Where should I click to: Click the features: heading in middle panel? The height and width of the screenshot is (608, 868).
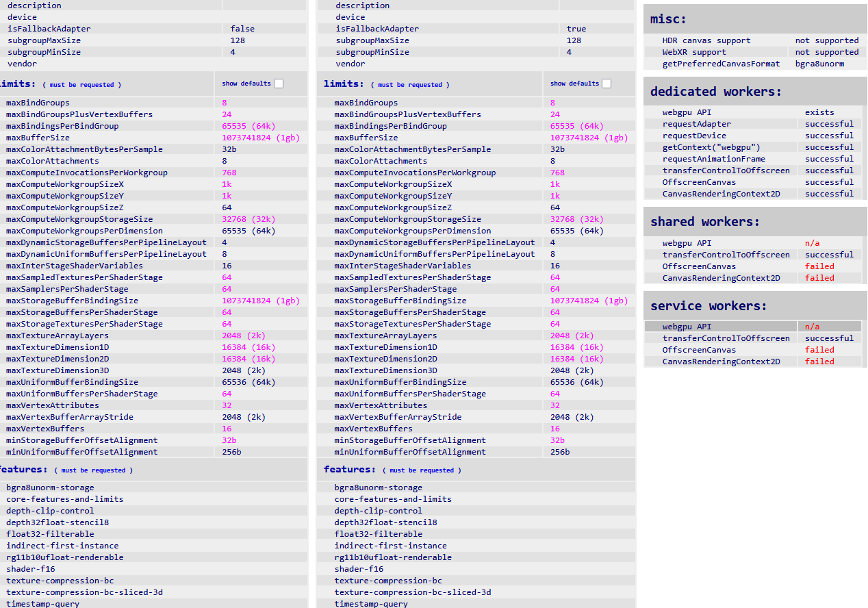pyautogui.click(x=348, y=469)
